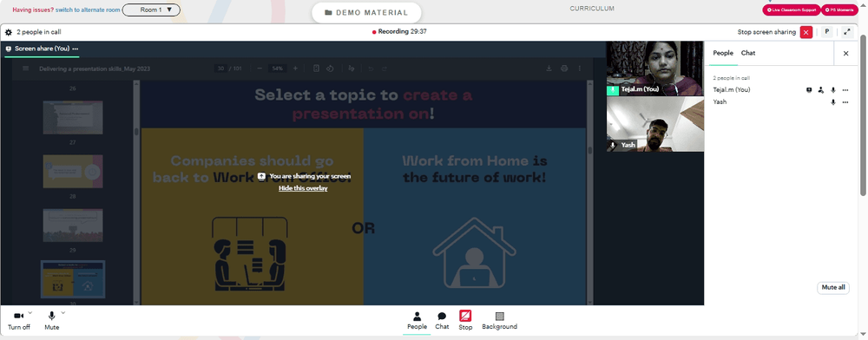868x340 pixels.
Task: Select the annotate draw tool in PDF toolbar
Action: pos(351,69)
